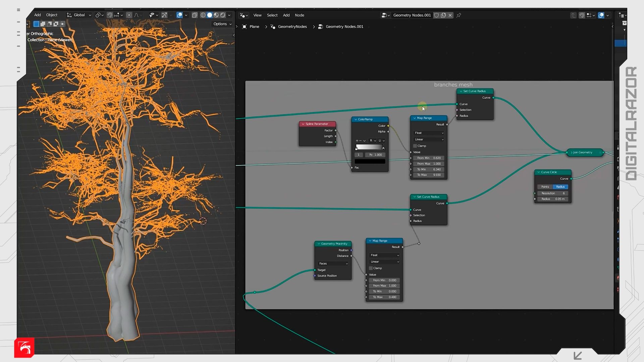Enable proportional editing in viewport header
This screenshot has height=362, width=644.
[129, 15]
